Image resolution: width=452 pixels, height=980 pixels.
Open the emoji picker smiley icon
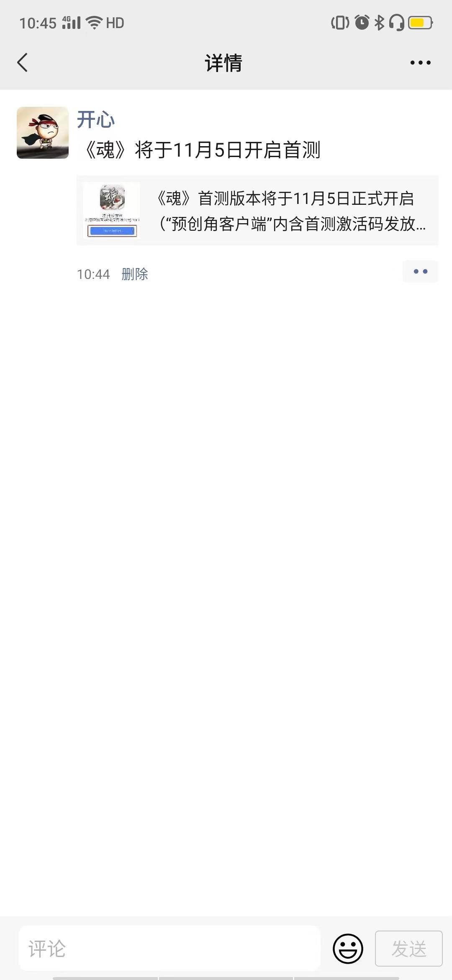pyautogui.click(x=348, y=949)
